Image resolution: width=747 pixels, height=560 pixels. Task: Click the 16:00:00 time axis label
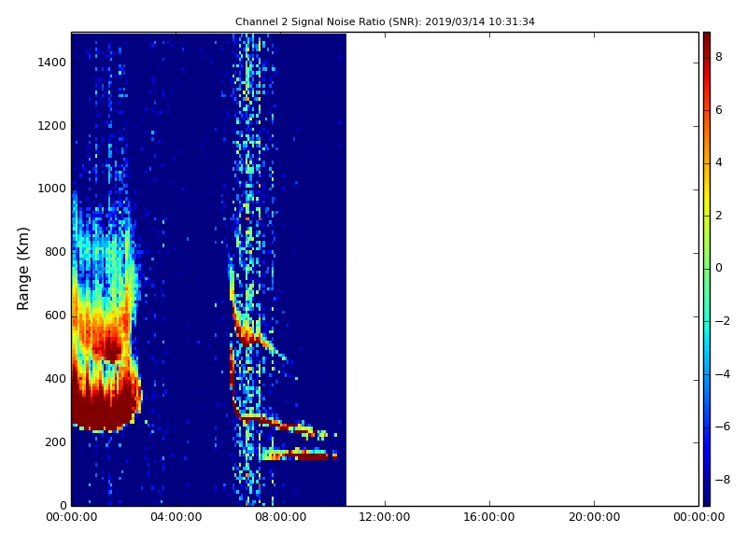pos(489,517)
